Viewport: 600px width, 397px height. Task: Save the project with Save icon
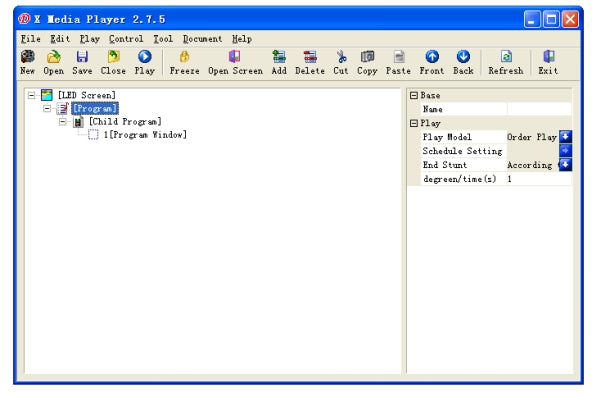tap(82, 57)
